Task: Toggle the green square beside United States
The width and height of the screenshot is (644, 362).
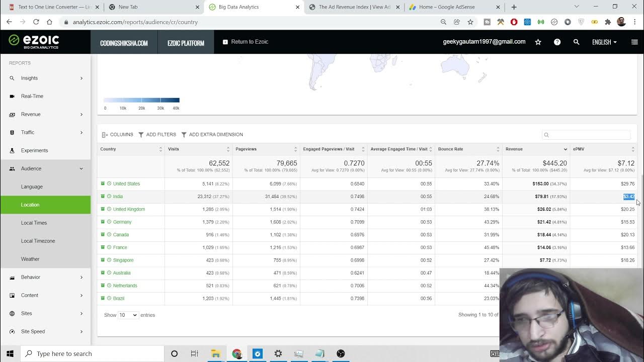Action: pyautogui.click(x=103, y=184)
